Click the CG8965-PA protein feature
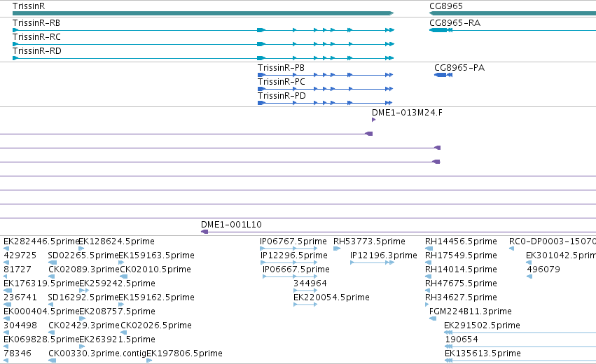This screenshot has height=364, width=596. (x=443, y=75)
